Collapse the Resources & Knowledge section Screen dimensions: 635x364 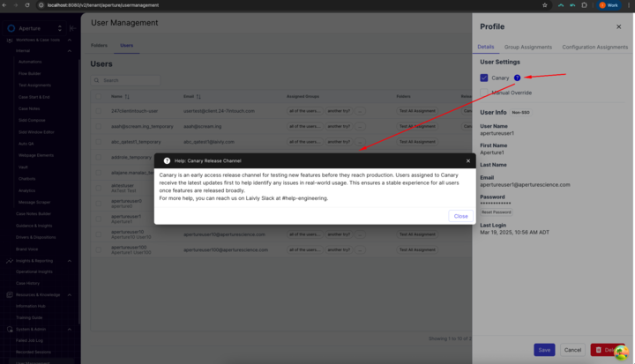point(70,295)
